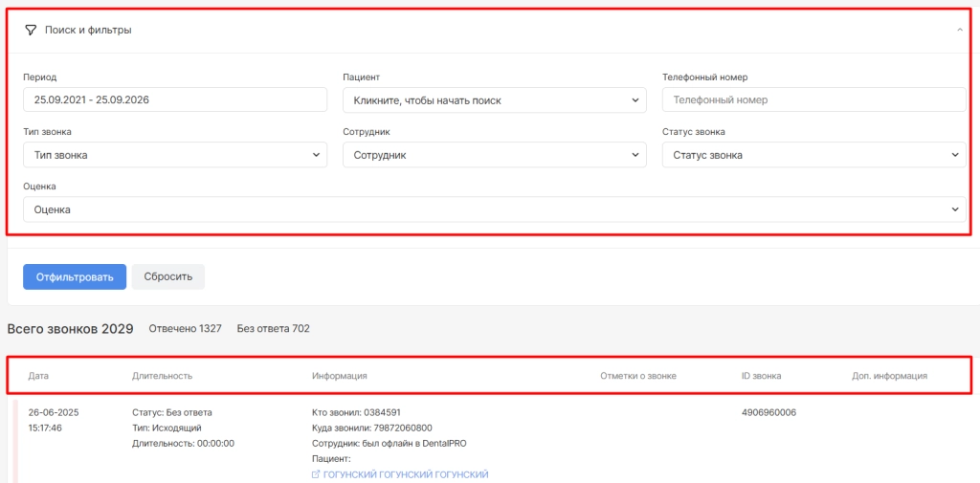Image resolution: width=980 pixels, height=483 pixels.
Task: Expand the Оценка dropdown
Action: click(495, 210)
